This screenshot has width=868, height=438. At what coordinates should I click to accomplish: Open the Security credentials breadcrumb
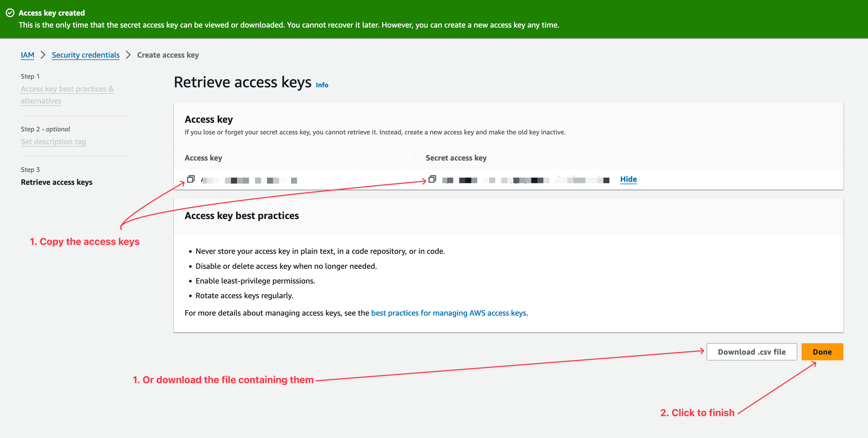[86, 55]
